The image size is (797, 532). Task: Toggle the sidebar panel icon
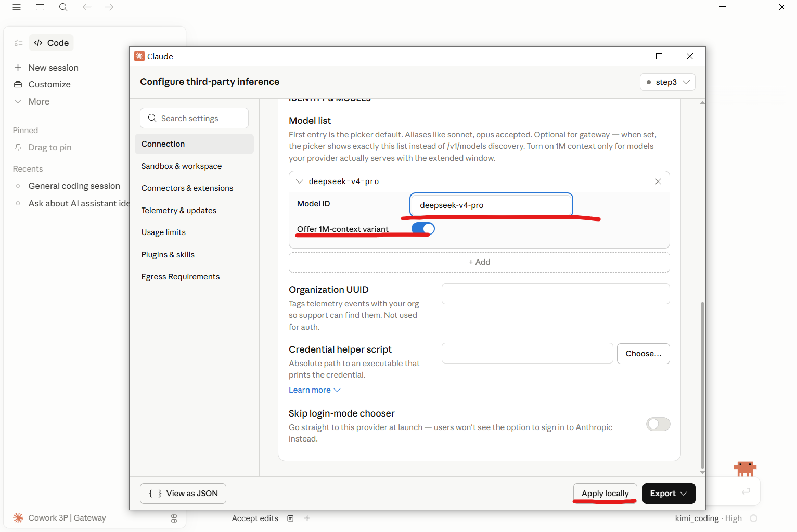pyautogui.click(x=40, y=7)
